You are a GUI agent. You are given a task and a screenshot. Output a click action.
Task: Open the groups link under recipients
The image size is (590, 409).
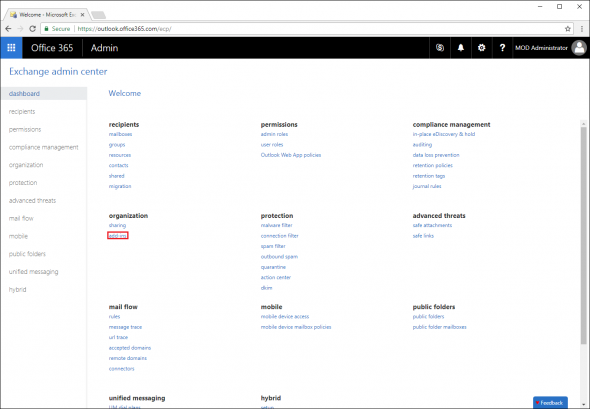117,145
